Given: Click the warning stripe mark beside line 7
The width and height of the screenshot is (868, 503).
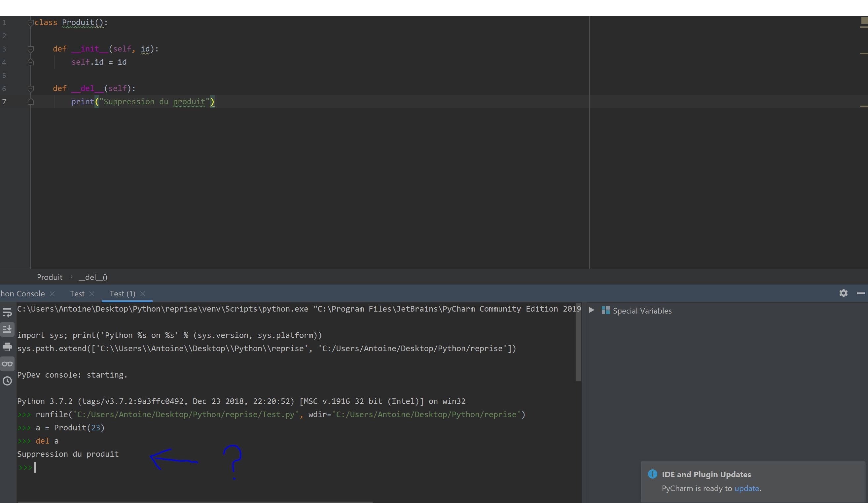Looking at the screenshot, I should tap(863, 106).
